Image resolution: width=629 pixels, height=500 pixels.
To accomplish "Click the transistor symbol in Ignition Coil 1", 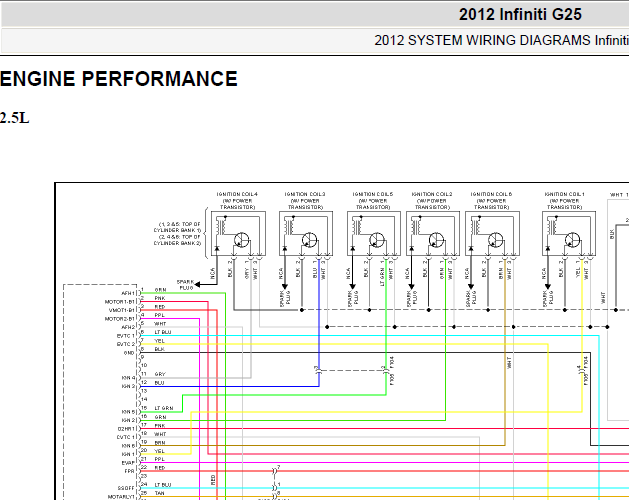I will [572, 240].
